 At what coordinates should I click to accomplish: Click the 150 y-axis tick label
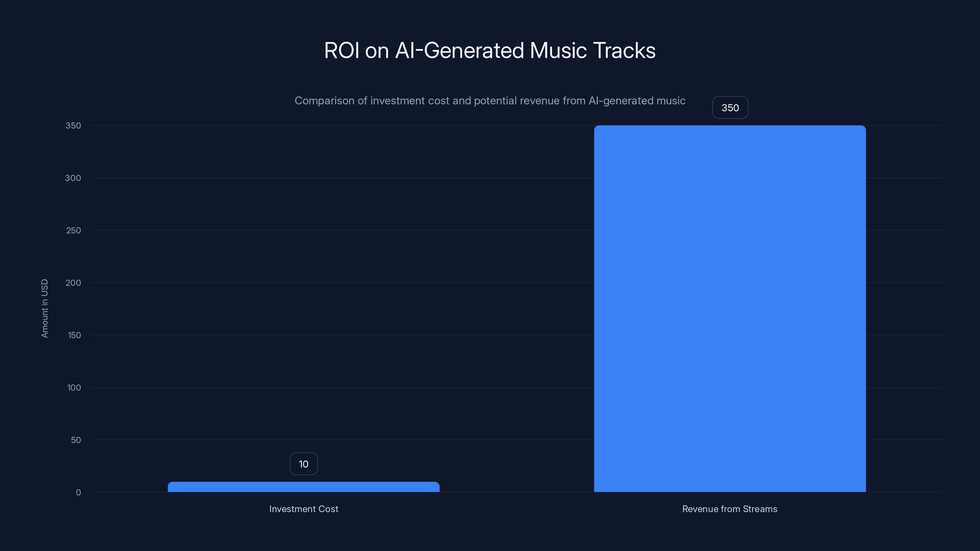(74, 335)
